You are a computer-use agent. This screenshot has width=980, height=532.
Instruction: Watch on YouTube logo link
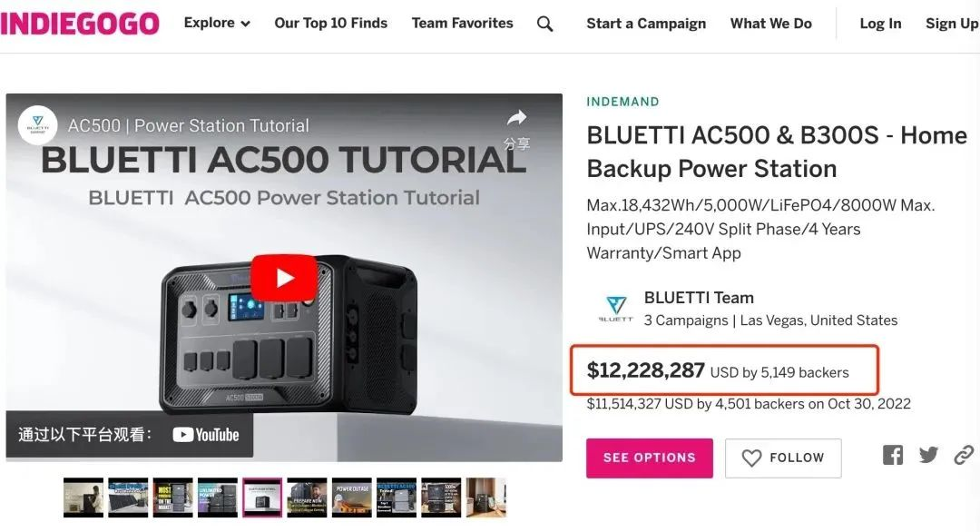click(206, 435)
